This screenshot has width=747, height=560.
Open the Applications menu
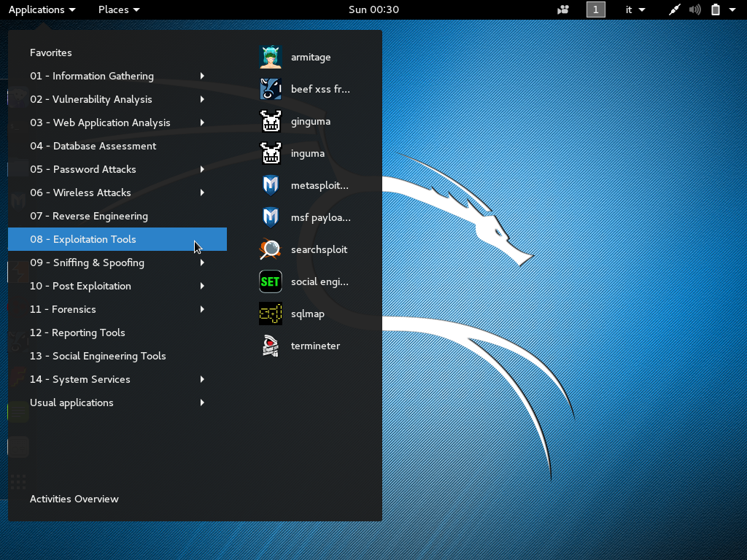(x=42, y=9)
